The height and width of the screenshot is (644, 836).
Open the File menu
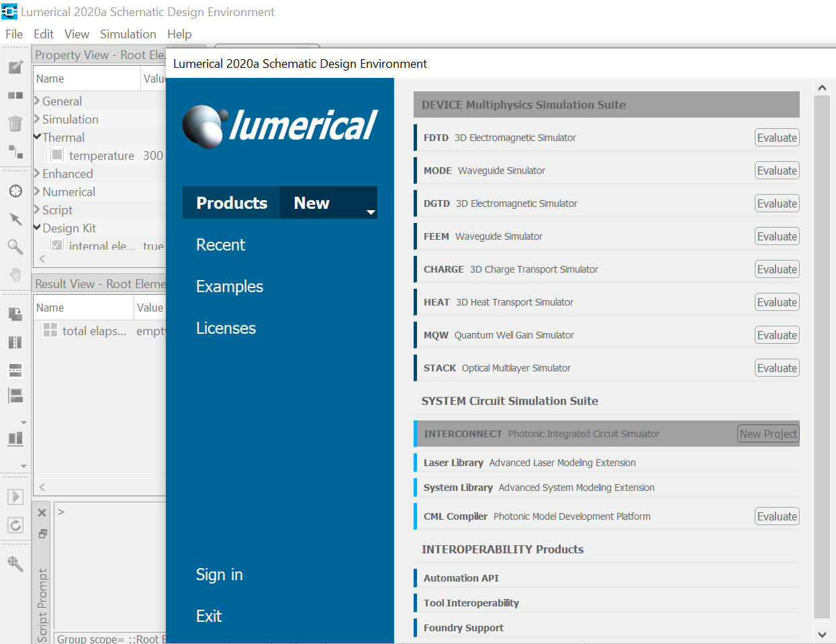[x=14, y=34]
